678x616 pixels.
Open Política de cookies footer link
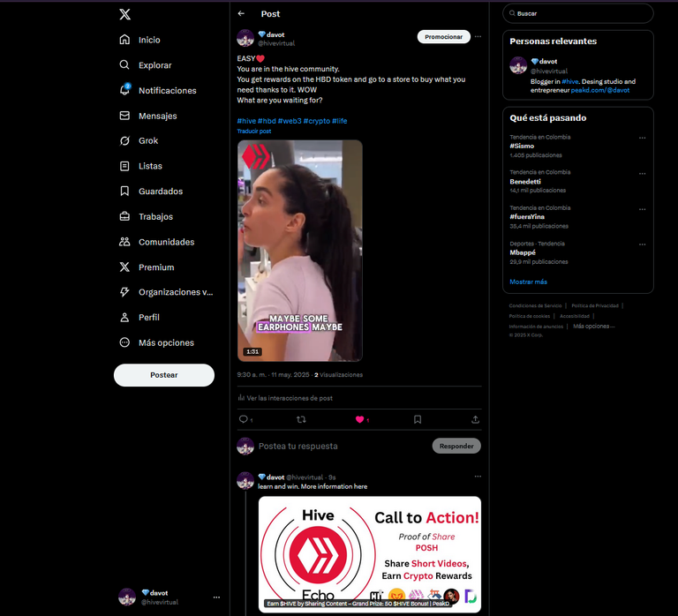click(530, 316)
